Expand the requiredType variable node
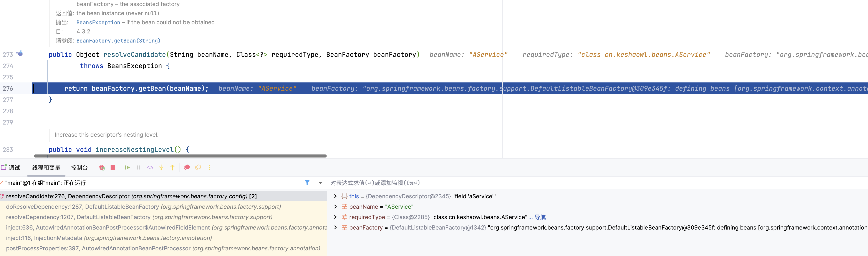This screenshot has height=256, width=868. [x=335, y=217]
